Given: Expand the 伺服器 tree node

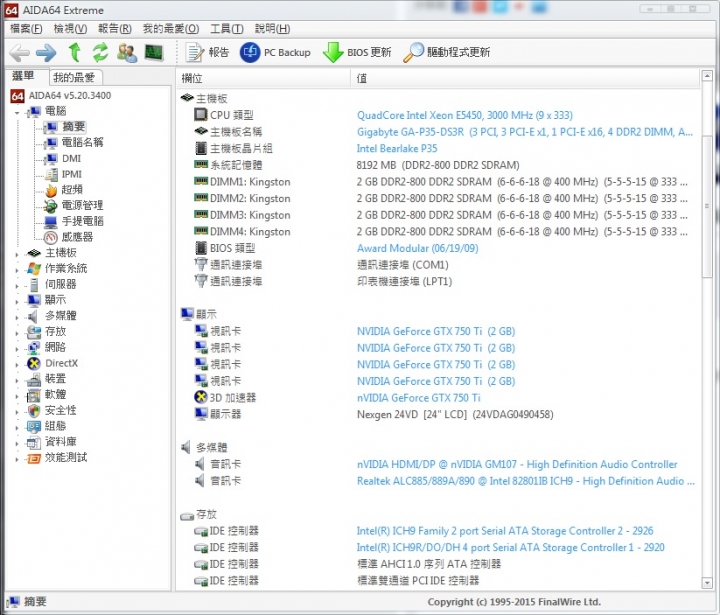Looking at the screenshot, I should tap(17, 285).
